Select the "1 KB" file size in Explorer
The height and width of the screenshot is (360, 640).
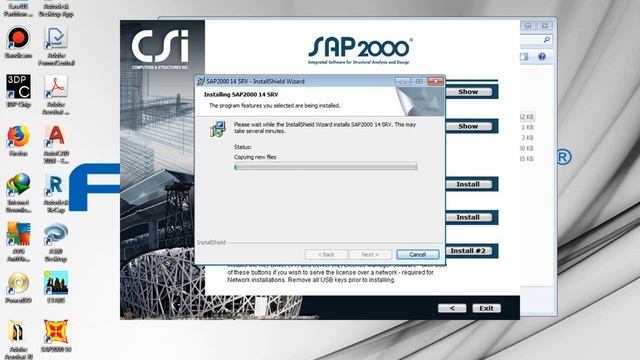pyautogui.click(x=527, y=127)
